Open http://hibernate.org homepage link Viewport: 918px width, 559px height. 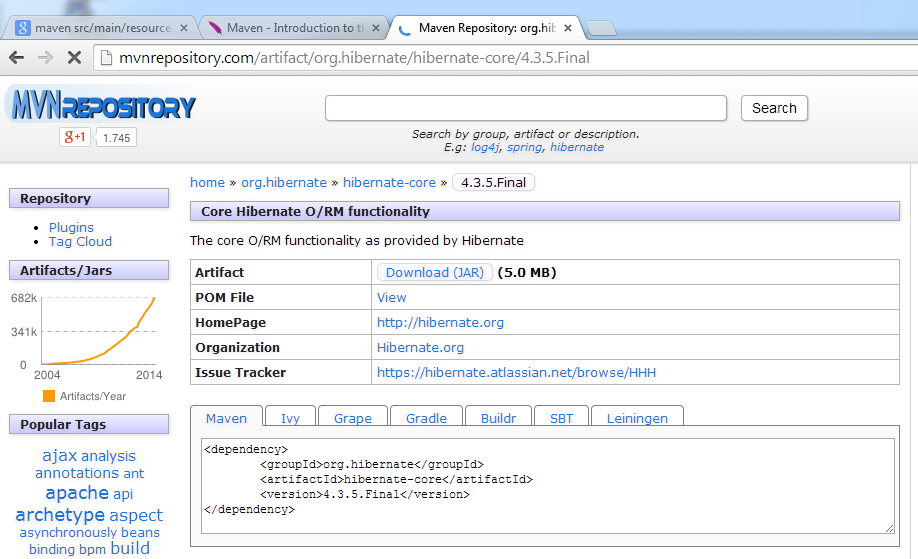(440, 323)
